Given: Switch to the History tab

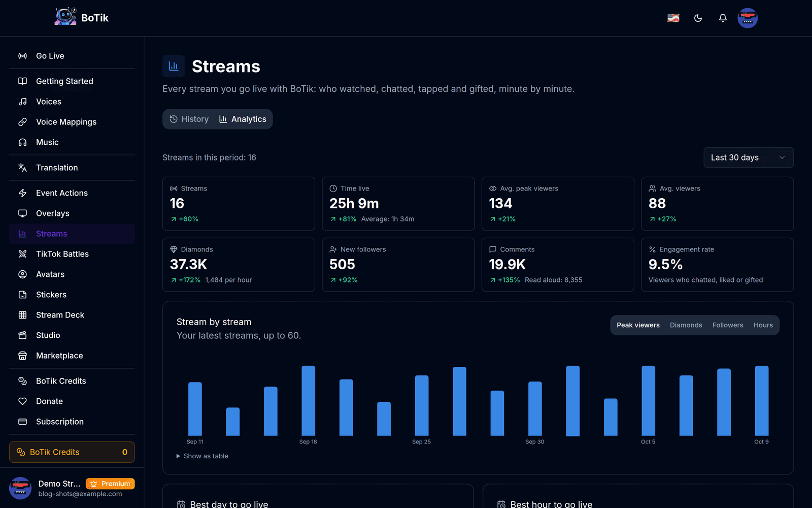Looking at the screenshot, I should click(189, 119).
